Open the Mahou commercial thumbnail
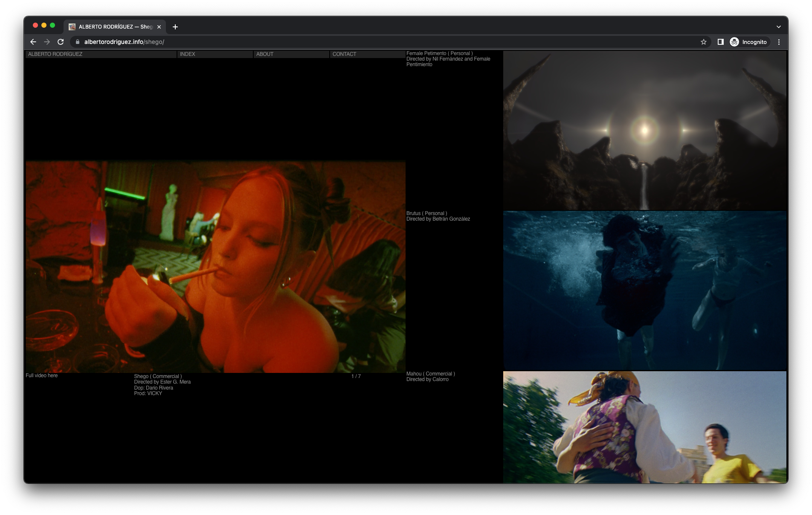Screen dimensions: 812x515 coord(644,427)
